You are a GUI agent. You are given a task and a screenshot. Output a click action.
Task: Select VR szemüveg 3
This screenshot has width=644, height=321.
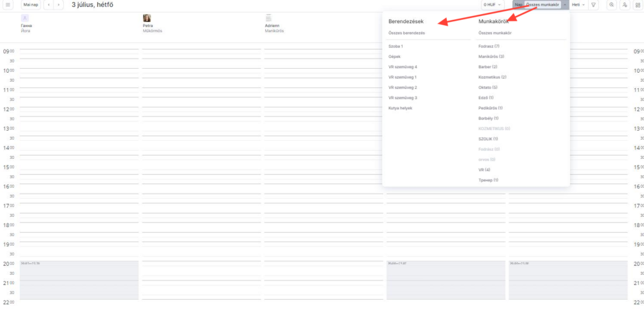coord(402,98)
